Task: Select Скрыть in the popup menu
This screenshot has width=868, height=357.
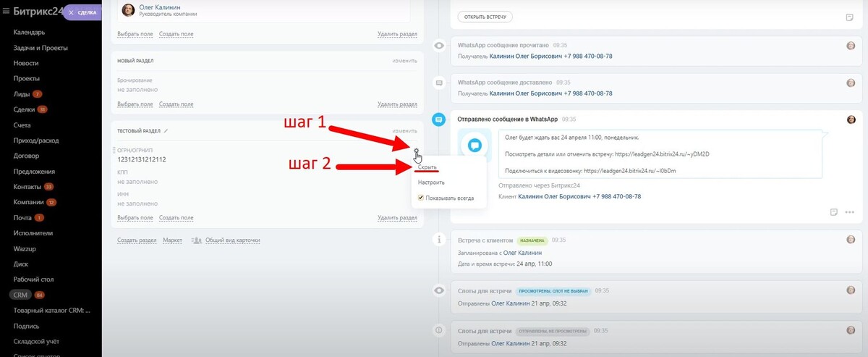Action: tap(427, 167)
